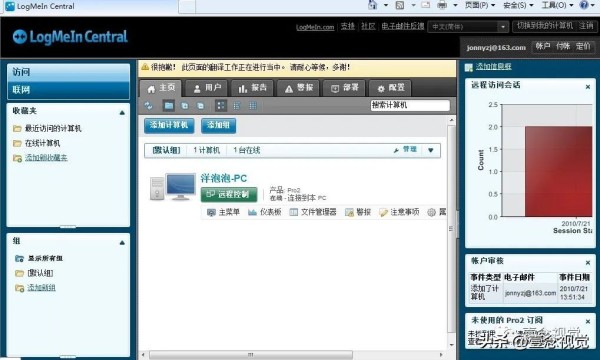Open the language dropdown 中文(简体)
The height and width of the screenshot is (360, 600).
point(468,27)
